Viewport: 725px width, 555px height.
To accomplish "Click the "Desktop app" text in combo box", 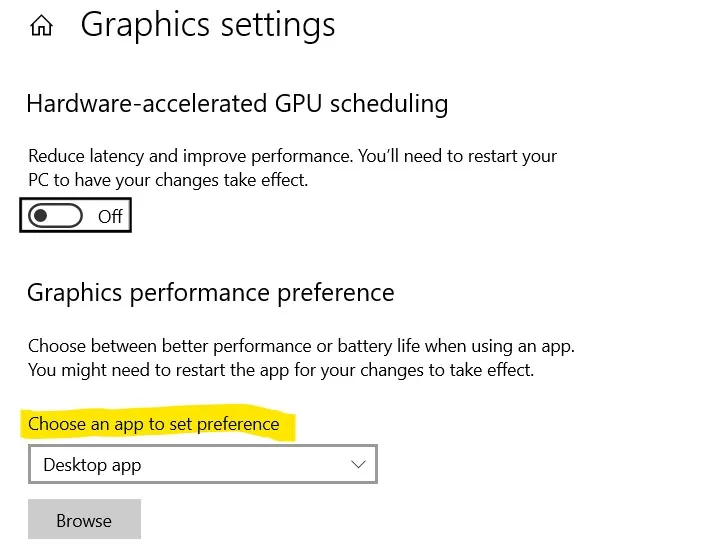I will tap(92, 465).
